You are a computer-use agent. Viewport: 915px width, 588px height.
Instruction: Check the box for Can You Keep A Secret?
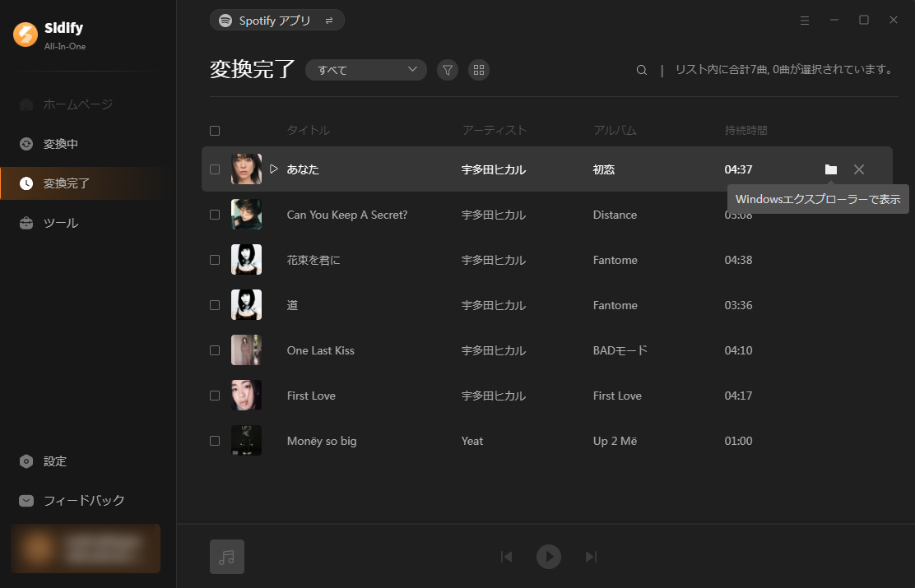coord(215,215)
